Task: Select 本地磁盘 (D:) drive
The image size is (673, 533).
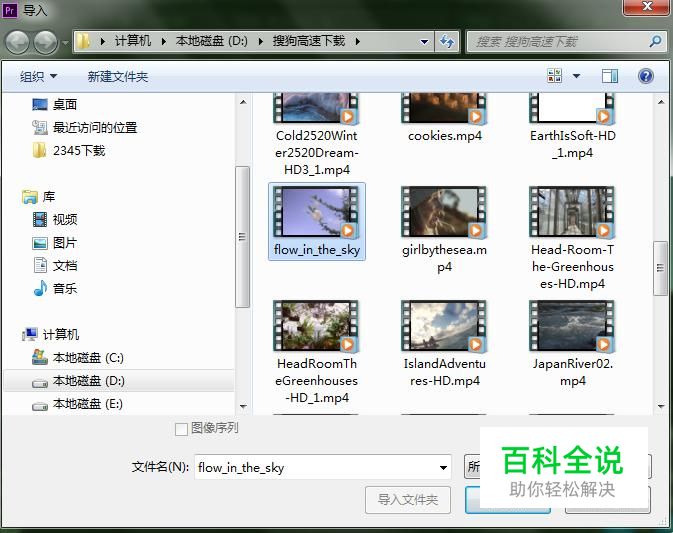Action: coord(119,381)
